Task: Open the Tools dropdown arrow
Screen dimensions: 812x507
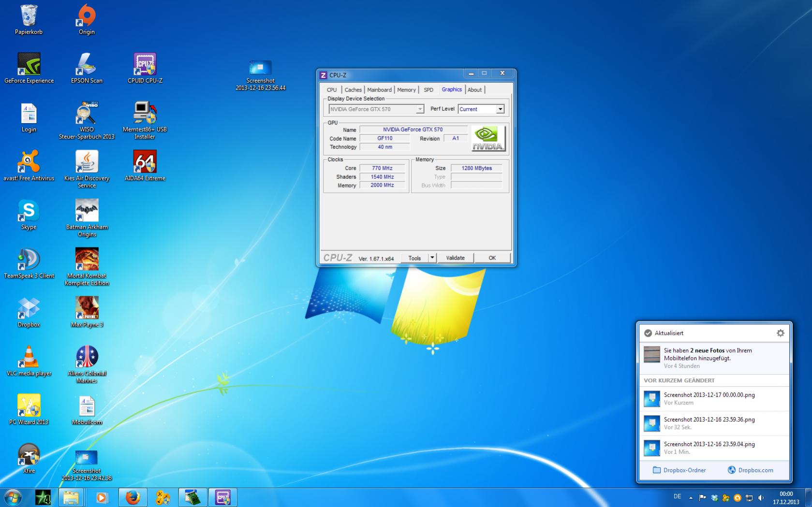Action: 432,258
